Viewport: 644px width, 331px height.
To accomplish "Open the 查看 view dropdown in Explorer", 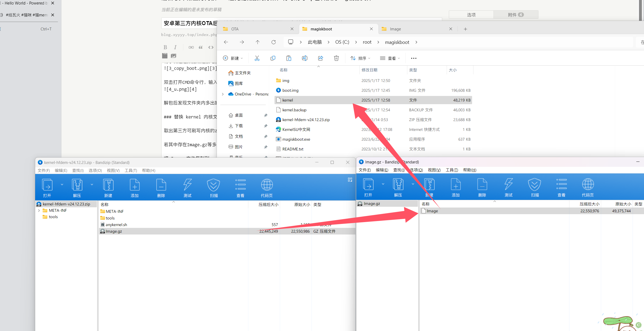I will [390, 58].
